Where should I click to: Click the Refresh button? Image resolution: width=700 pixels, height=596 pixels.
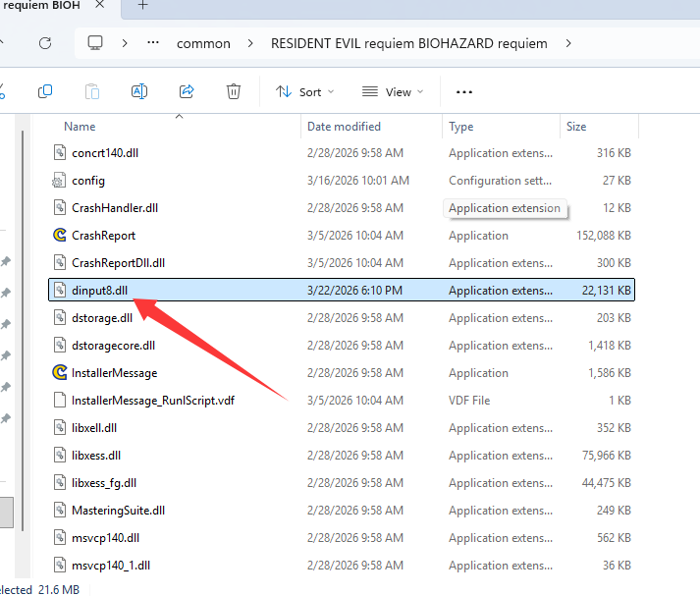click(45, 43)
